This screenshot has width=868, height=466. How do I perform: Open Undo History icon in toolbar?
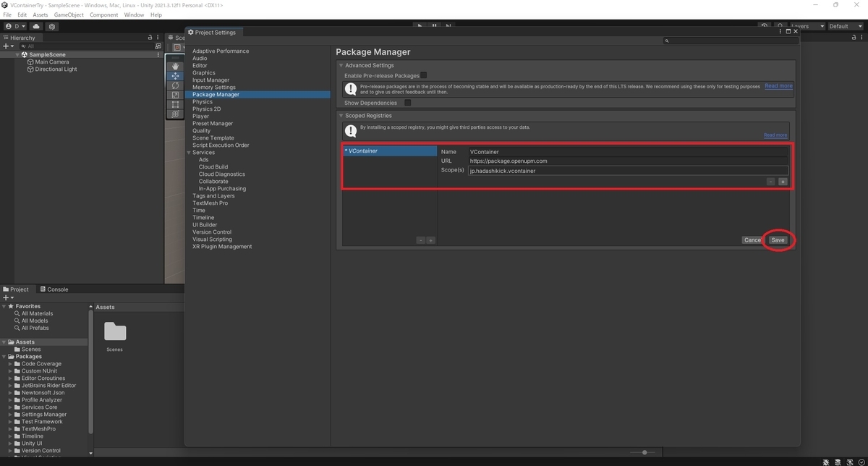coord(765,26)
